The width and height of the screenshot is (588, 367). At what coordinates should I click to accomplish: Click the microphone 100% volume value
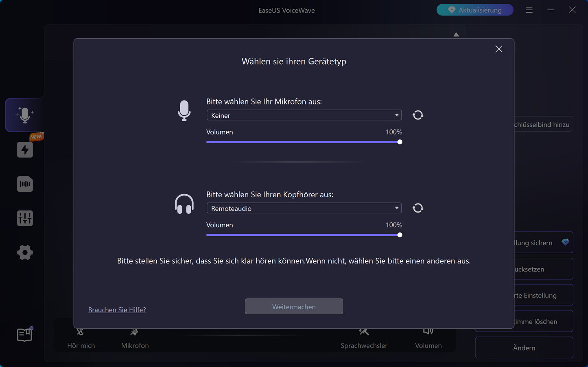pyautogui.click(x=393, y=132)
